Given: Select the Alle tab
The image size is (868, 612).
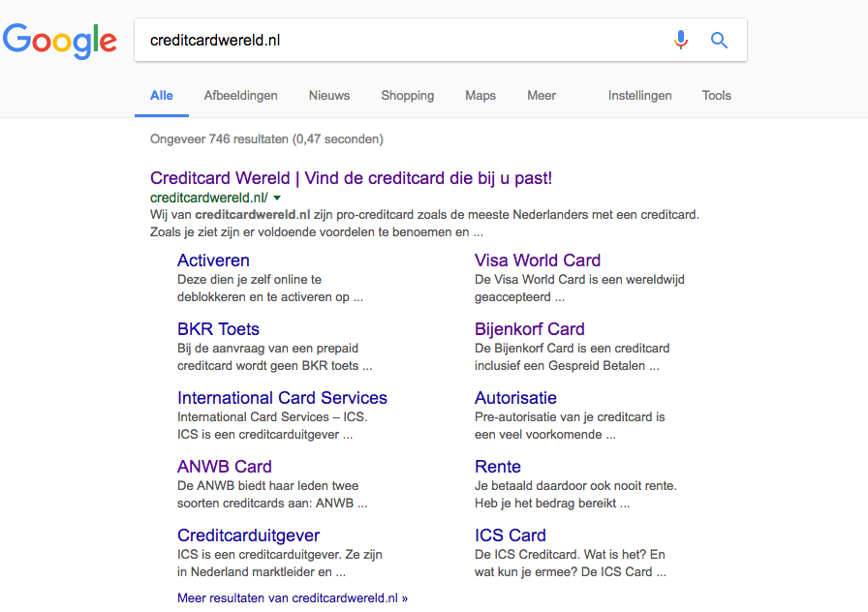Looking at the screenshot, I should [162, 95].
